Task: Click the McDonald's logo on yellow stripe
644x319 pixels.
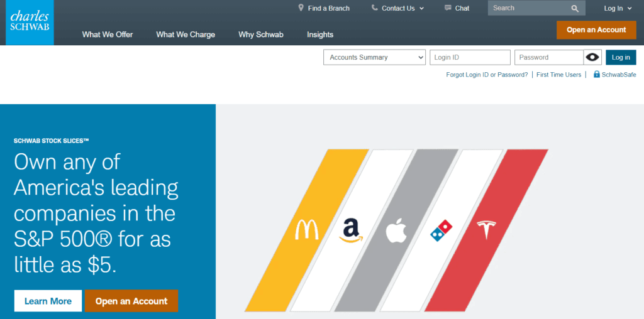Action: point(307,230)
